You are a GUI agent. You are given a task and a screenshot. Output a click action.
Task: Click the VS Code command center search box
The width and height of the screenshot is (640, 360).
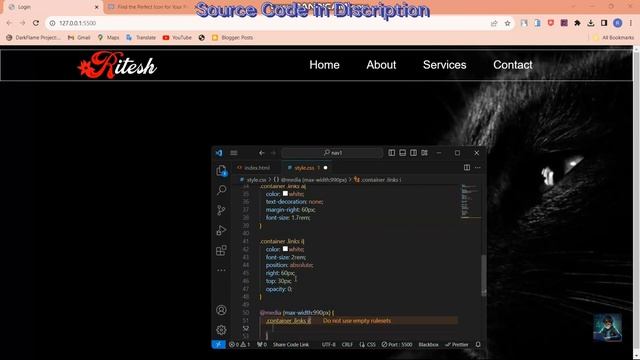(332, 153)
